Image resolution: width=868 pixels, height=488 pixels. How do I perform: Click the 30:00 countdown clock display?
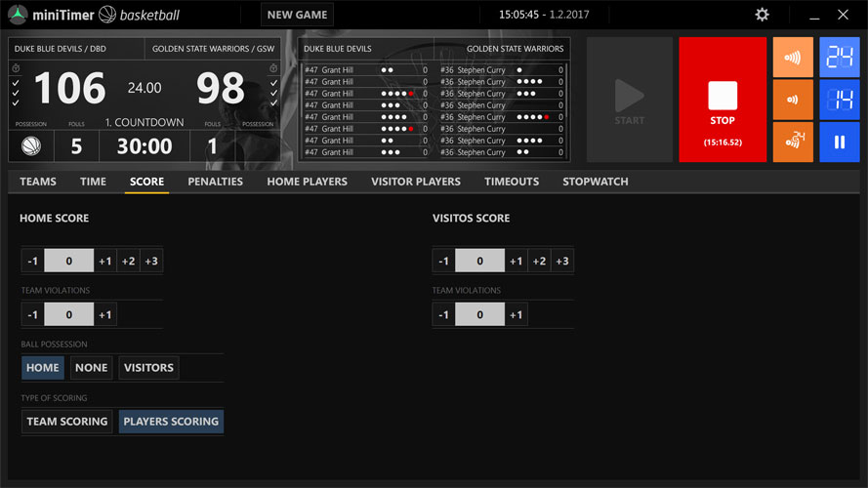(145, 146)
